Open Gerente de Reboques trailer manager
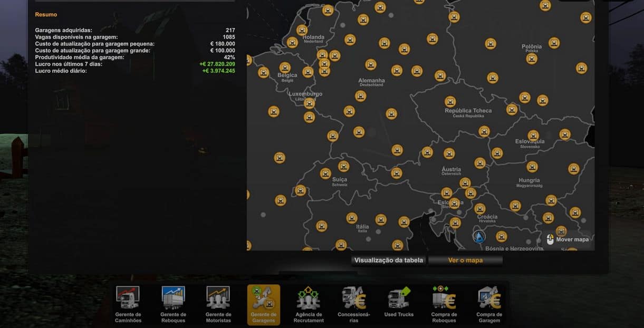The image size is (644, 328). (173, 304)
